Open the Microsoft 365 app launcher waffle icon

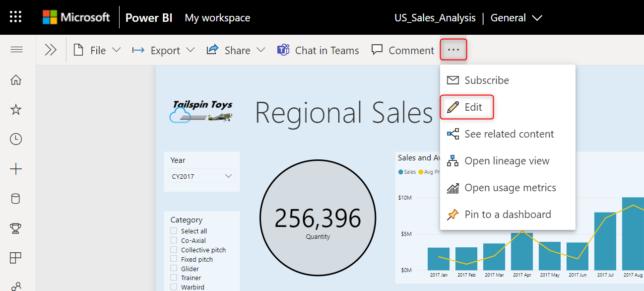click(x=15, y=16)
